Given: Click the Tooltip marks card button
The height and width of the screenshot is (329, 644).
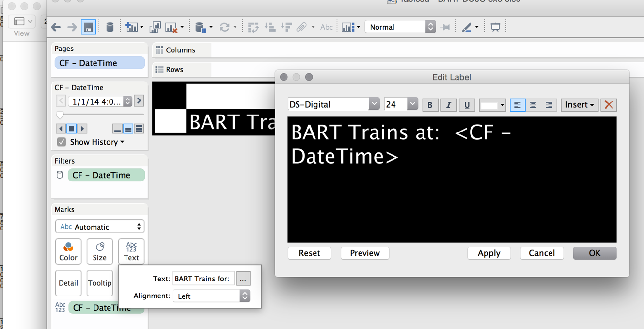Looking at the screenshot, I should coord(100,283).
